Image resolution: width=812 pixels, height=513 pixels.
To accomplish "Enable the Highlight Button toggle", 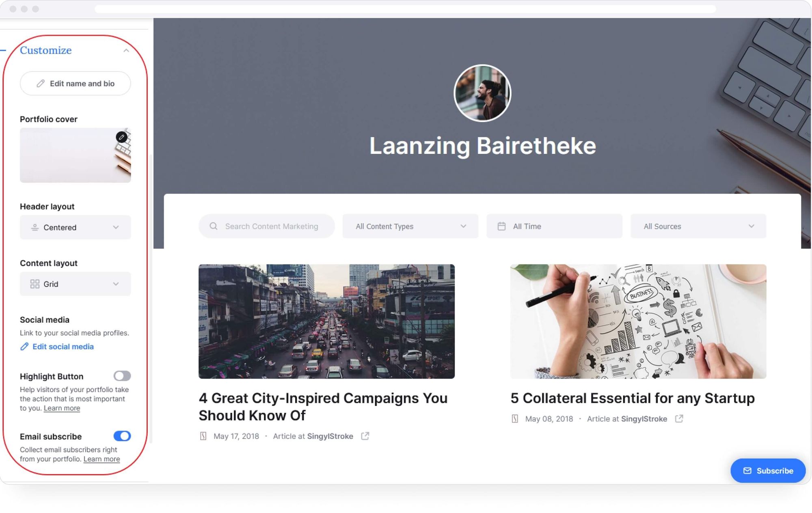I will pyautogui.click(x=122, y=376).
